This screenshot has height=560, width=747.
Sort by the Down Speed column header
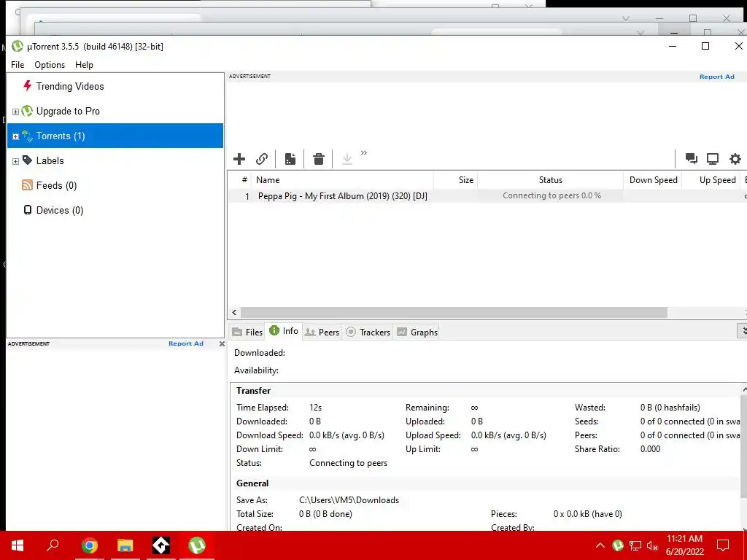(x=653, y=180)
